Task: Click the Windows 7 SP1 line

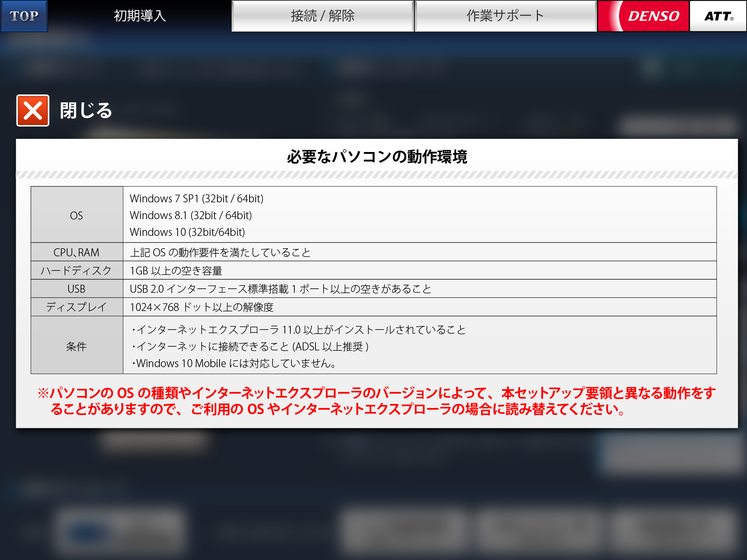Action: (196, 199)
